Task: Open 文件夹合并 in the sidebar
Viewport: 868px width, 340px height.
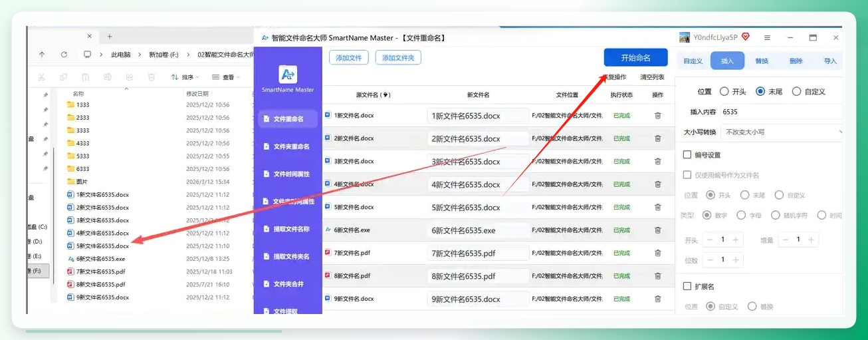Action: [288, 283]
